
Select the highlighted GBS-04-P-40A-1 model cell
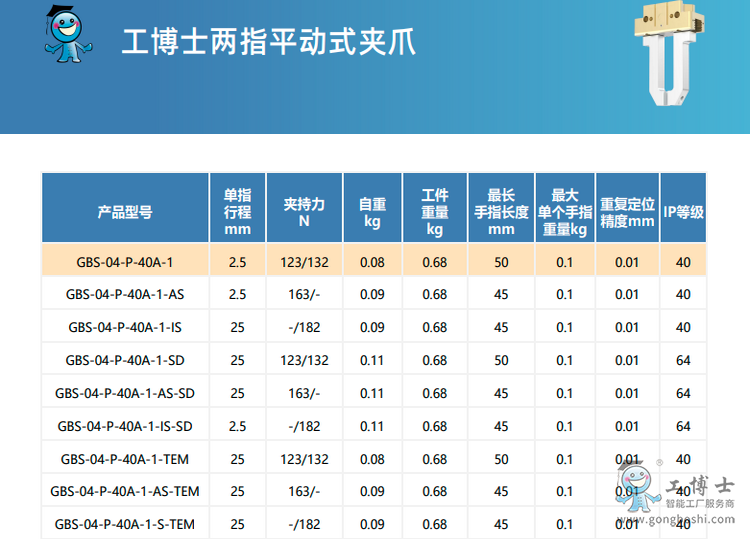click(x=125, y=262)
